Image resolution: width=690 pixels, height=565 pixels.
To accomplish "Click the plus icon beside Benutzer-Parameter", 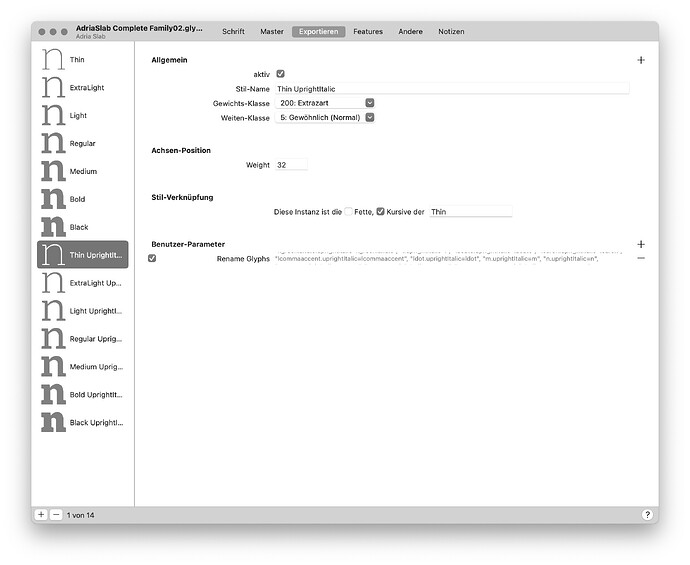I will pyautogui.click(x=641, y=244).
